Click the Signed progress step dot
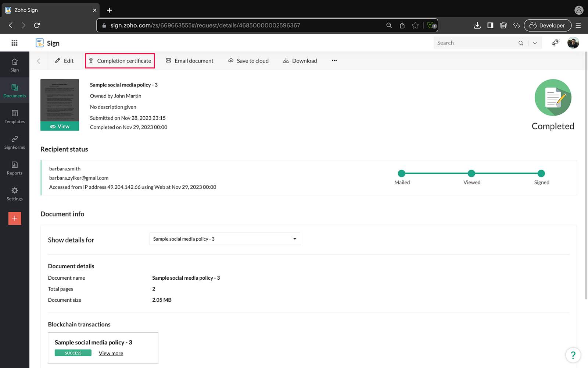This screenshot has height=368, width=588. (541, 173)
